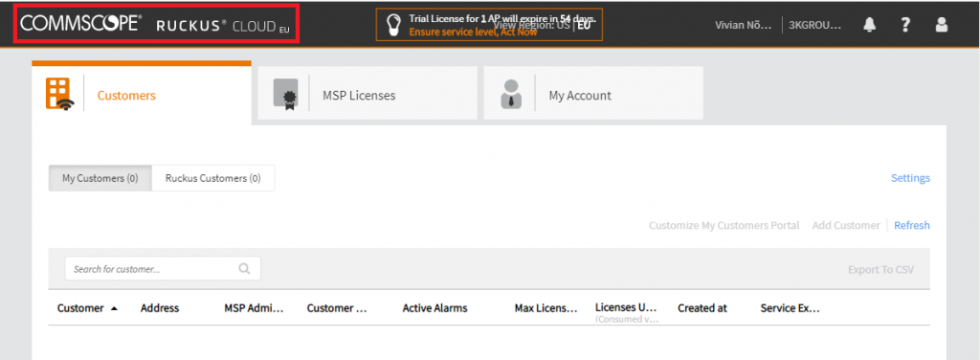Open the 3KGROU... account dropdown
Image resolution: width=980 pixels, height=360 pixels.
[x=815, y=25]
